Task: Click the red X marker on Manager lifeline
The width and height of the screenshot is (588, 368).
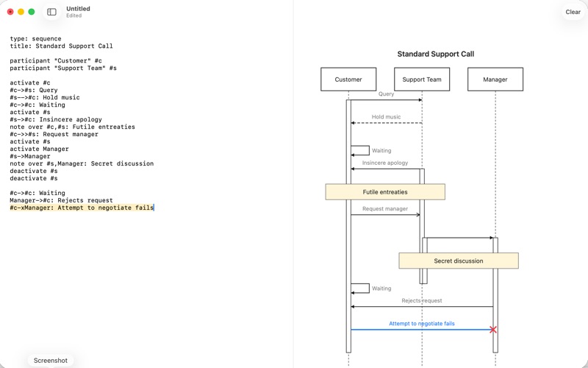Action: [493, 330]
